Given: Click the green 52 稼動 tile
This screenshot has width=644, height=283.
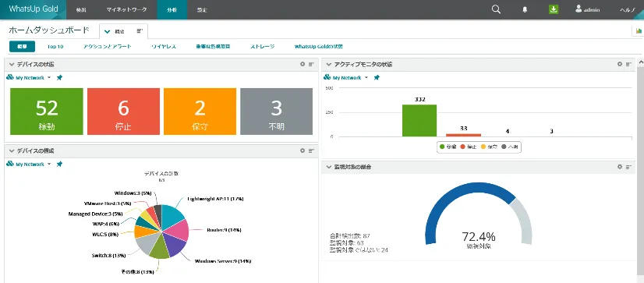Looking at the screenshot, I should pos(47,111).
